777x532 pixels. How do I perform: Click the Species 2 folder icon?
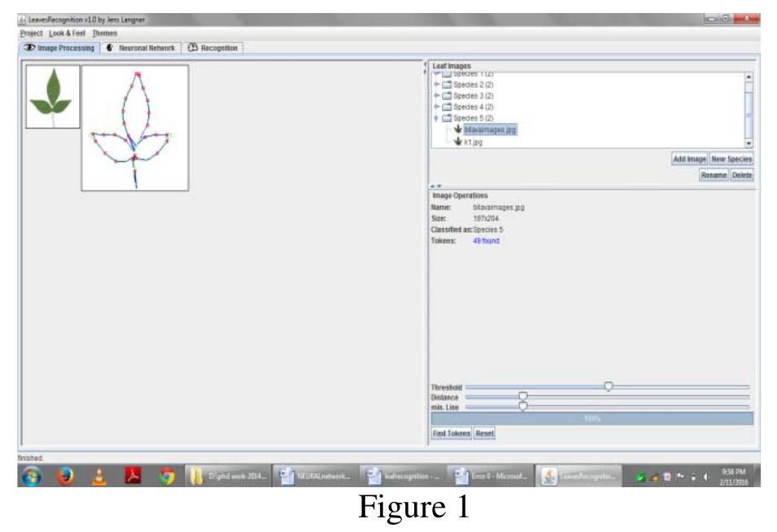click(x=447, y=85)
